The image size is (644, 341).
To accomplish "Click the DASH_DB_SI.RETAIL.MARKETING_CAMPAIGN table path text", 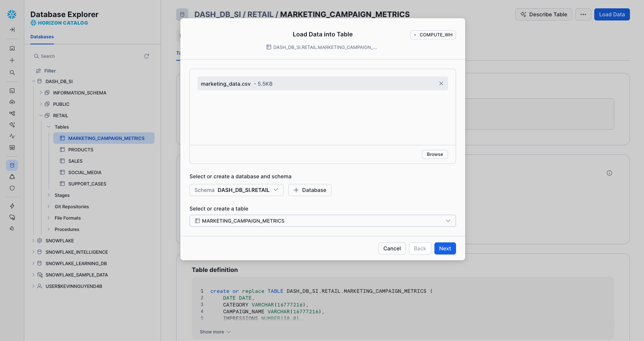I will (325, 47).
